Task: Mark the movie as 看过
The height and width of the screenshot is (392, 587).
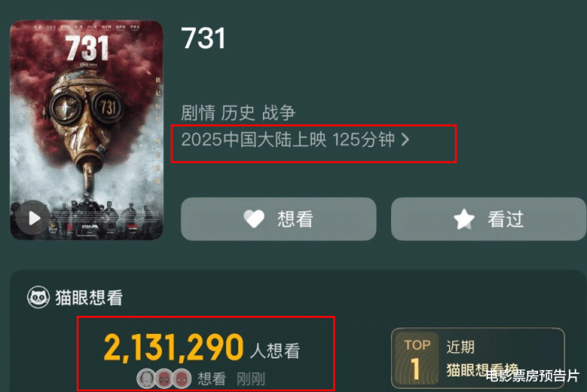Action: tap(488, 219)
